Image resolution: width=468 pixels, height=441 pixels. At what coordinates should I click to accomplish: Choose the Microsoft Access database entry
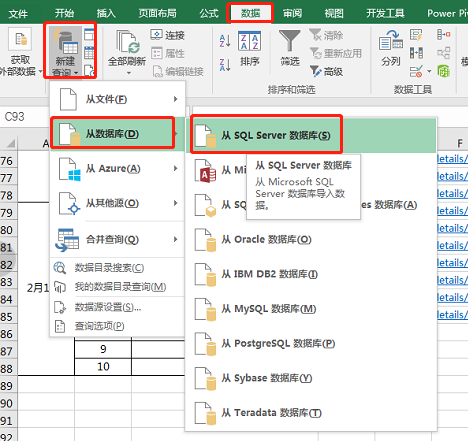tap(217, 170)
